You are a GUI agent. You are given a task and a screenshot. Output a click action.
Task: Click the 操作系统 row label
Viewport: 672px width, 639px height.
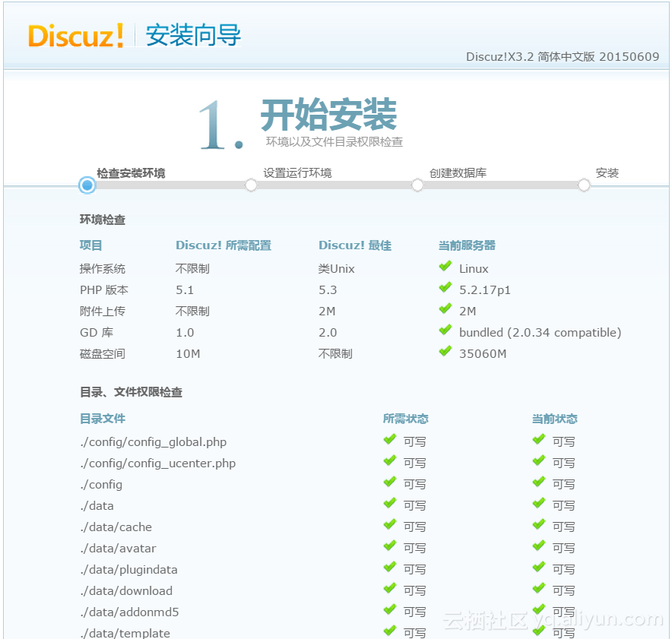click(x=103, y=269)
